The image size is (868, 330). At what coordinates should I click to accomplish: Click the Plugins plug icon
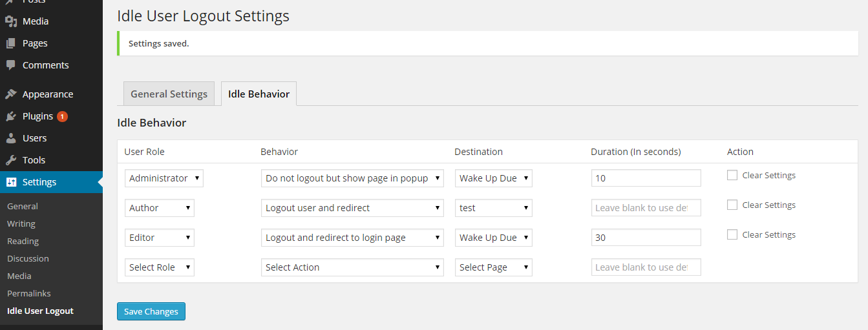coord(11,116)
